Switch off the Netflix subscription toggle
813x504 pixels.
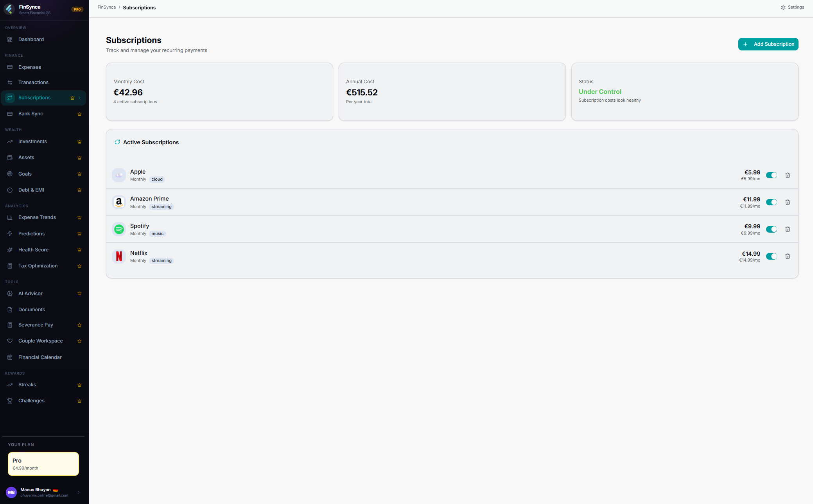coord(771,256)
